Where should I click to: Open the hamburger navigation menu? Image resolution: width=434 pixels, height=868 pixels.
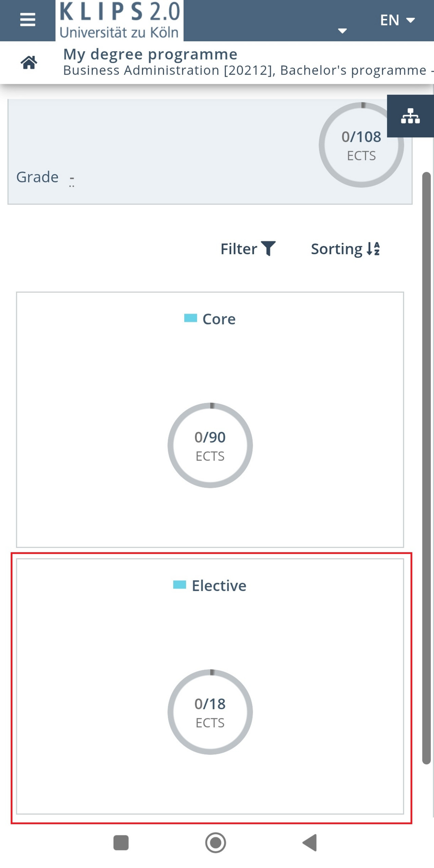click(x=28, y=20)
